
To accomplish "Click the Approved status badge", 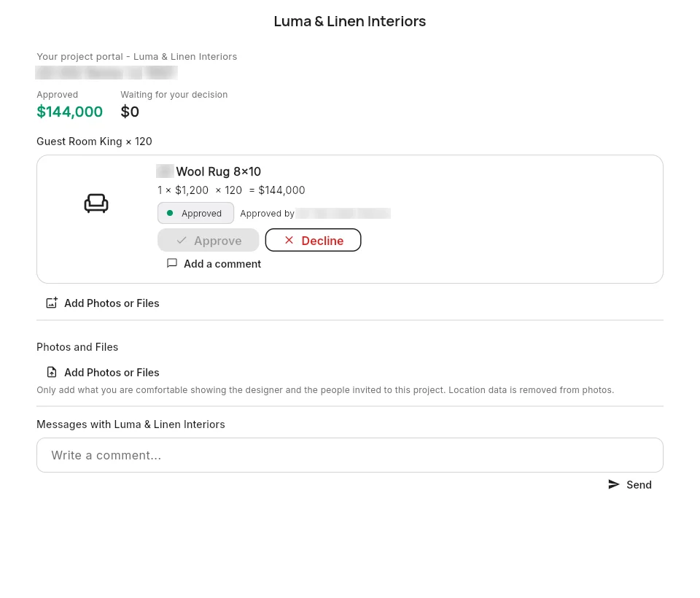I will pyautogui.click(x=195, y=213).
